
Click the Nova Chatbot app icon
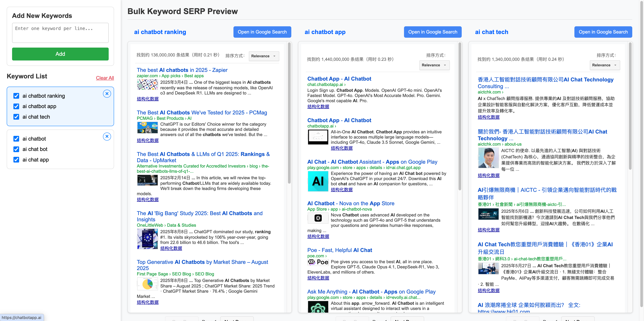[x=318, y=218]
